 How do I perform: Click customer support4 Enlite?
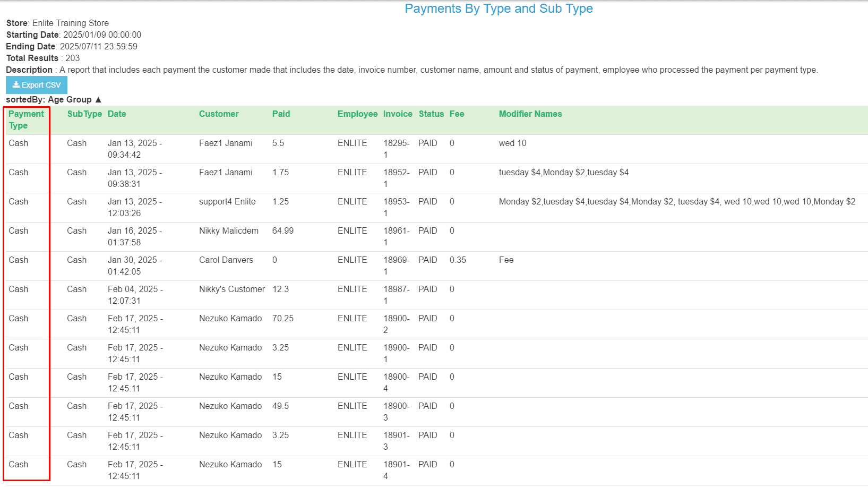227,202
